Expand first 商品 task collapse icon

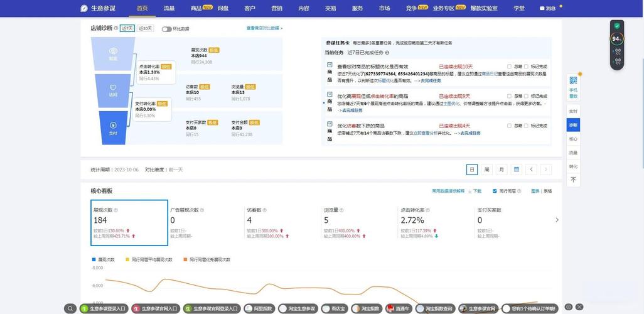tap(330, 65)
